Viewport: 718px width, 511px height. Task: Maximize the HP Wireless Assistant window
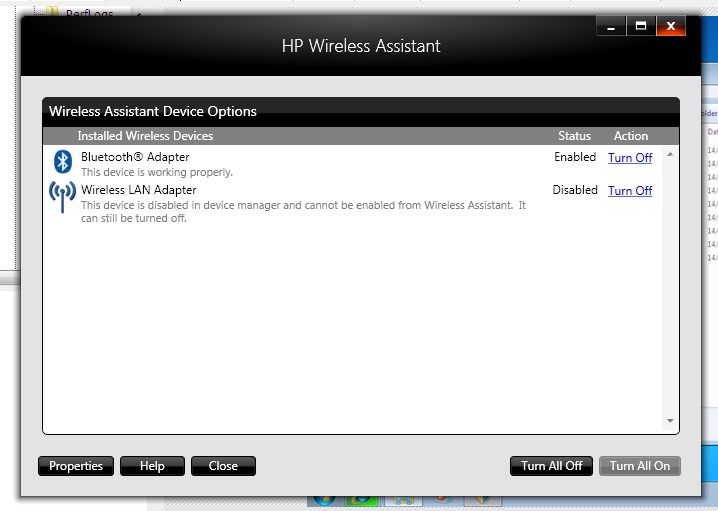tap(641, 26)
